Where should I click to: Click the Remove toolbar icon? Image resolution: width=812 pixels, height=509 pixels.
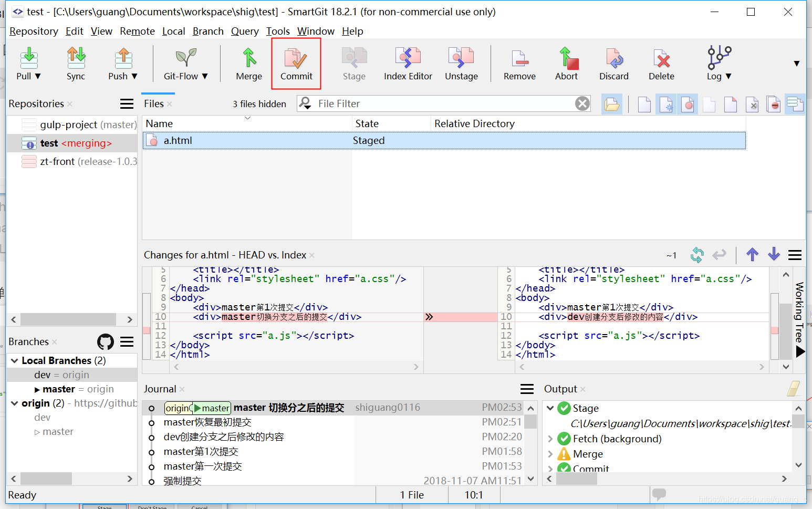pos(519,58)
